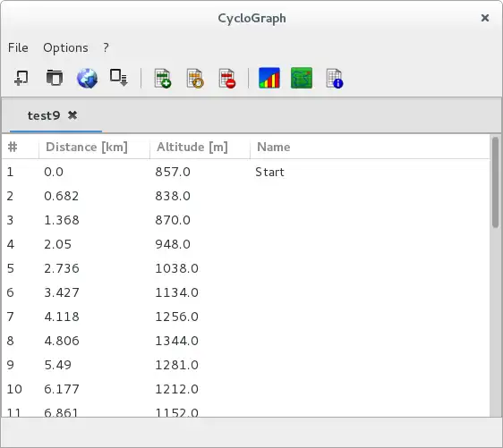Select the altitude 1134.0 cell
Screen dimensions: 503x448
tap(176, 292)
